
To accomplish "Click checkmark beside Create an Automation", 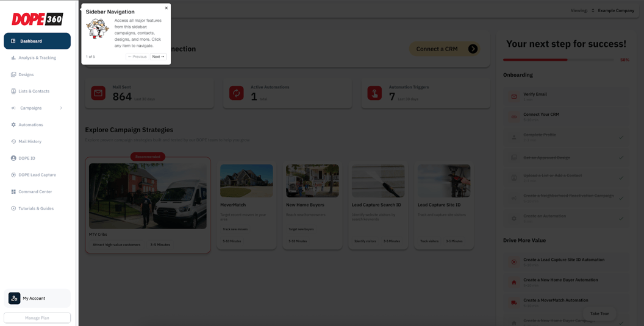I will 621,218.
